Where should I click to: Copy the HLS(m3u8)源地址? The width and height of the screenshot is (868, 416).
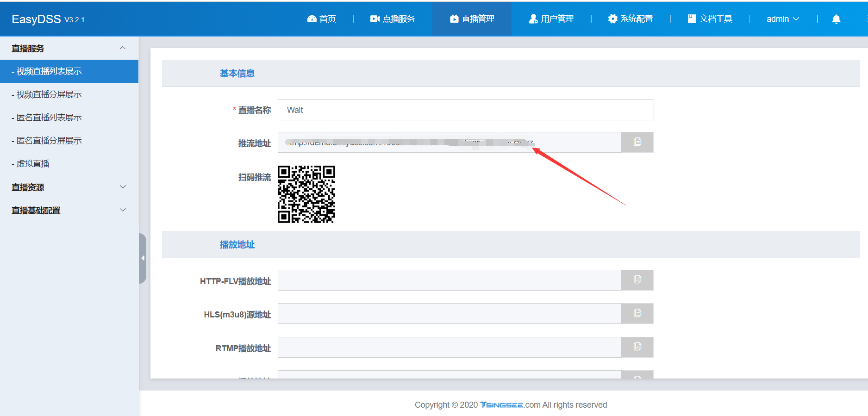click(637, 314)
